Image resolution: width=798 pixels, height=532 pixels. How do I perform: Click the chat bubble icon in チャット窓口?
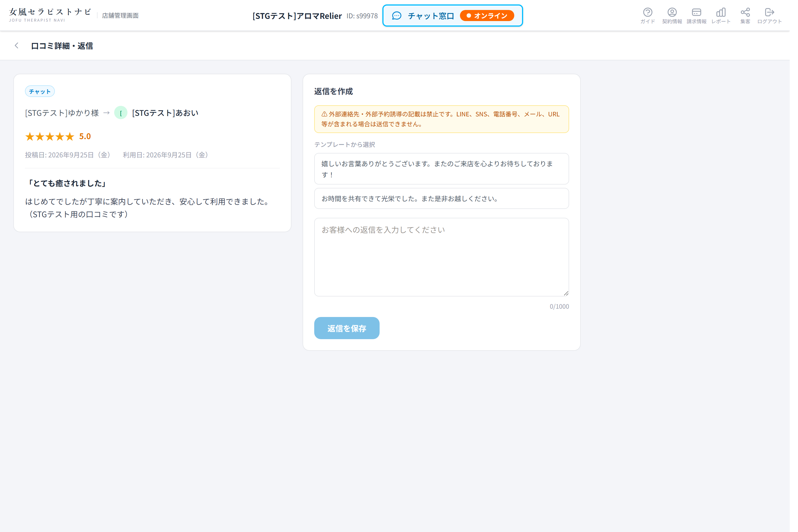[x=401, y=16]
